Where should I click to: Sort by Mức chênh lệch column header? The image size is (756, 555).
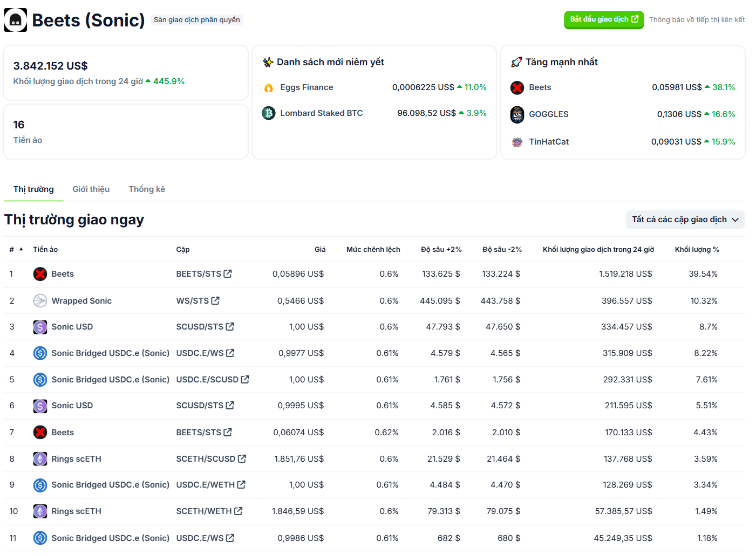[373, 249]
